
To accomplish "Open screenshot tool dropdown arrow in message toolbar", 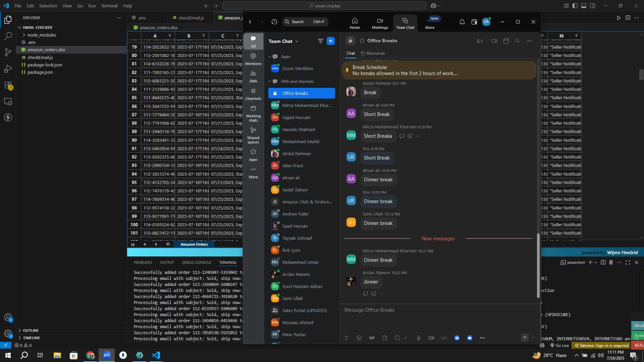I will pos(406,338).
